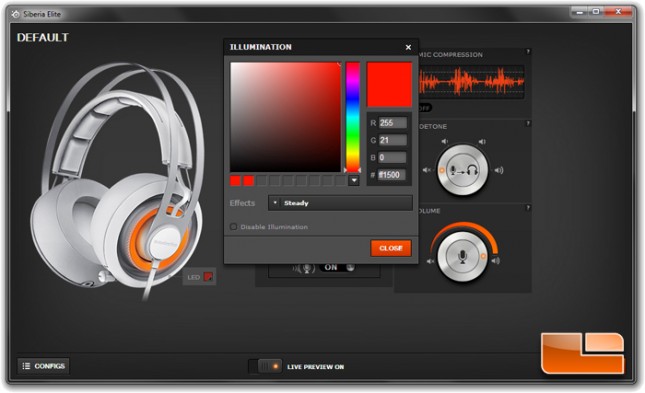Click the medium-volume speaker icon above sidetone knob right

[482, 141]
